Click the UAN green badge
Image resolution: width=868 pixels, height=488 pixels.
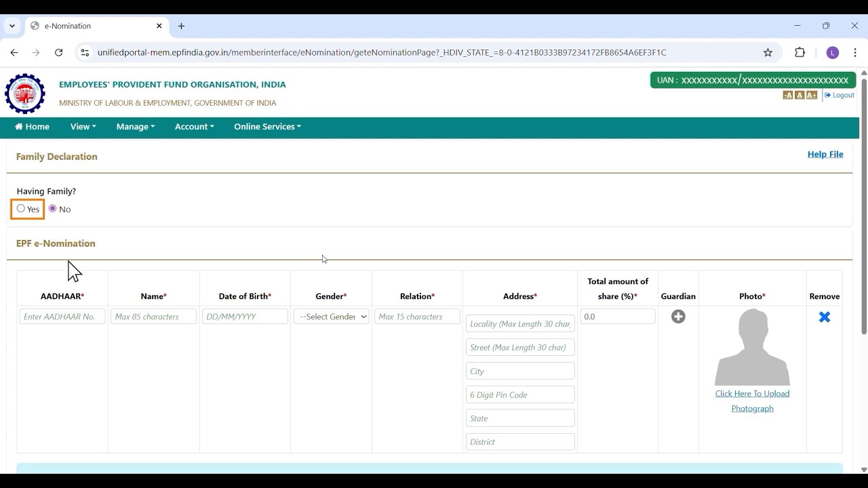(x=753, y=80)
